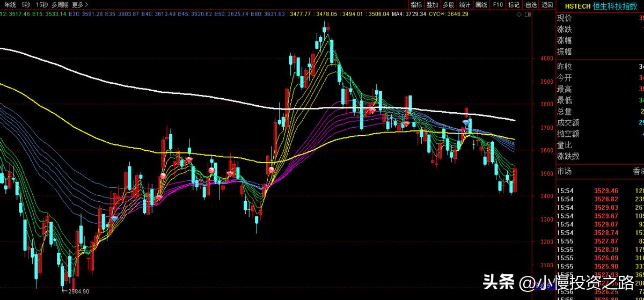The width and height of the screenshot is (644, 300).
Task: Click the 多股 multi-stock button
Action: click(x=449, y=5)
